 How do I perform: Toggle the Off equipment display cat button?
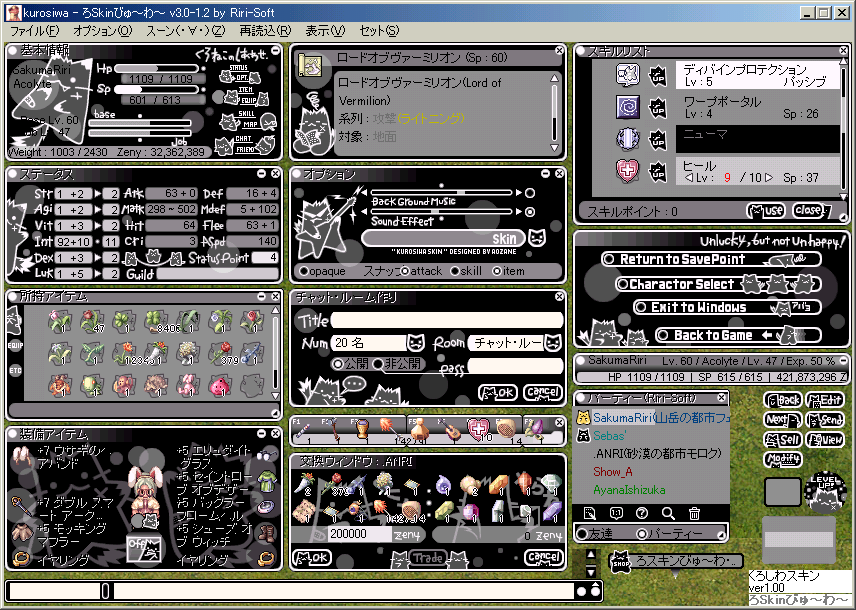click(x=144, y=548)
